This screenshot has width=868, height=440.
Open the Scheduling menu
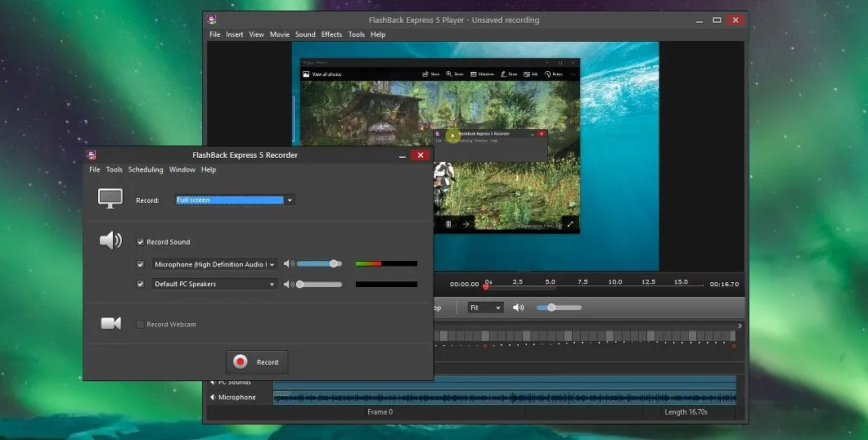tap(146, 169)
